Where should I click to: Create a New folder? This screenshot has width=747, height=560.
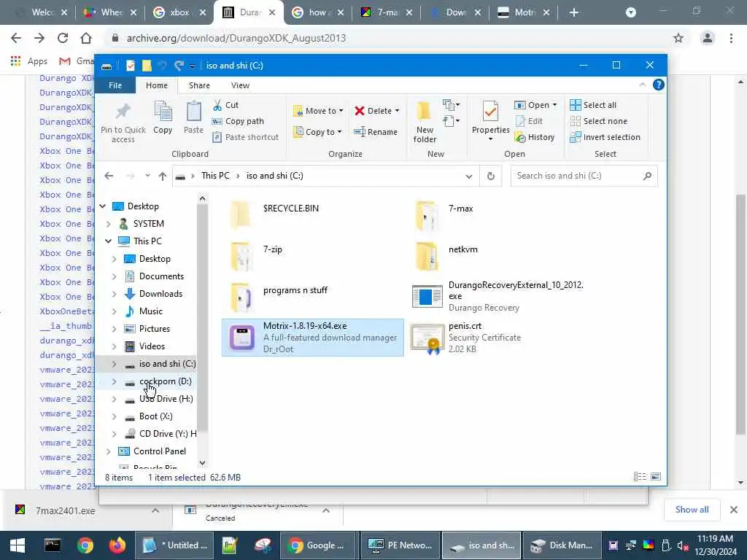[x=425, y=122]
